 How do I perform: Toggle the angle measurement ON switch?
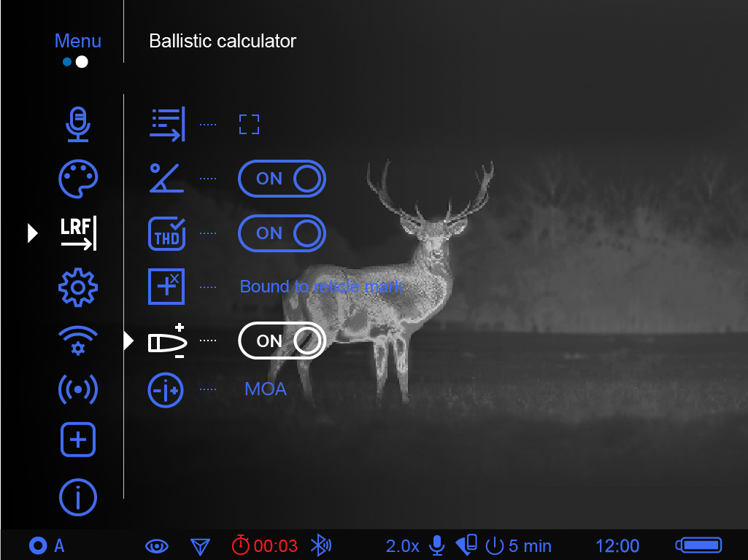(x=282, y=179)
